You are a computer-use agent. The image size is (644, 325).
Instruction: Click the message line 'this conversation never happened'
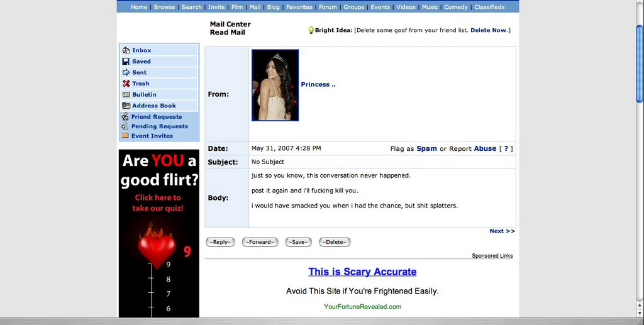(x=358, y=175)
